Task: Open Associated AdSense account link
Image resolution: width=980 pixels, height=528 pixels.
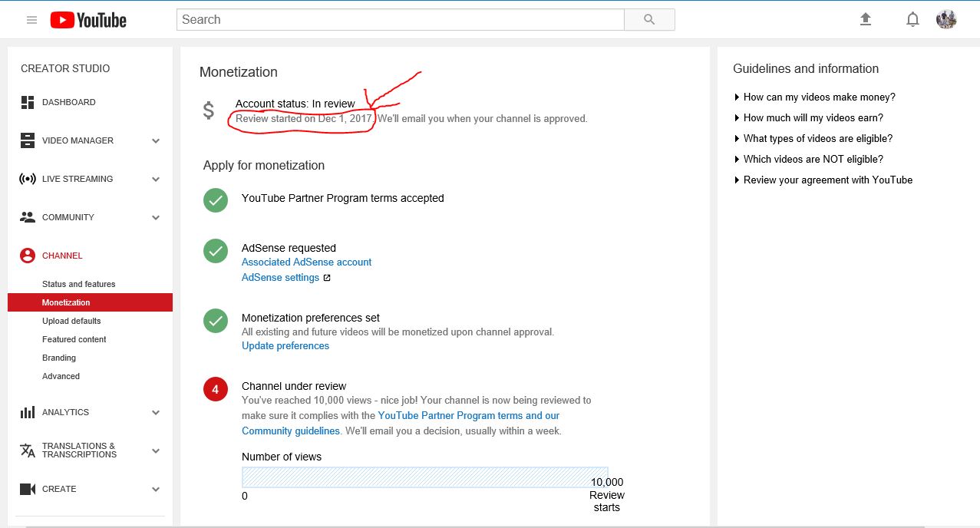Action: pyautogui.click(x=306, y=262)
